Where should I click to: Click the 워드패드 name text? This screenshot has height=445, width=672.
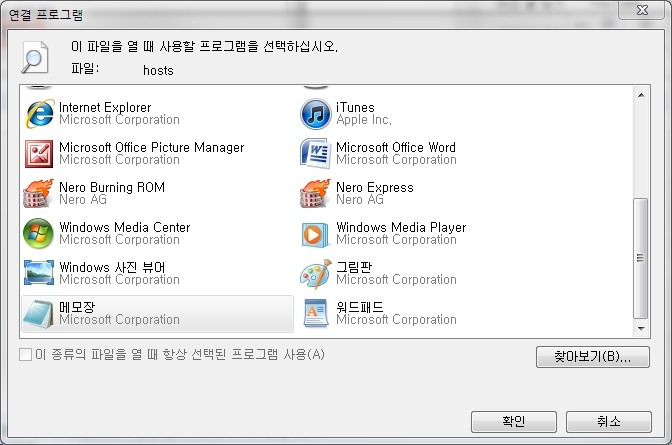coord(360,307)
